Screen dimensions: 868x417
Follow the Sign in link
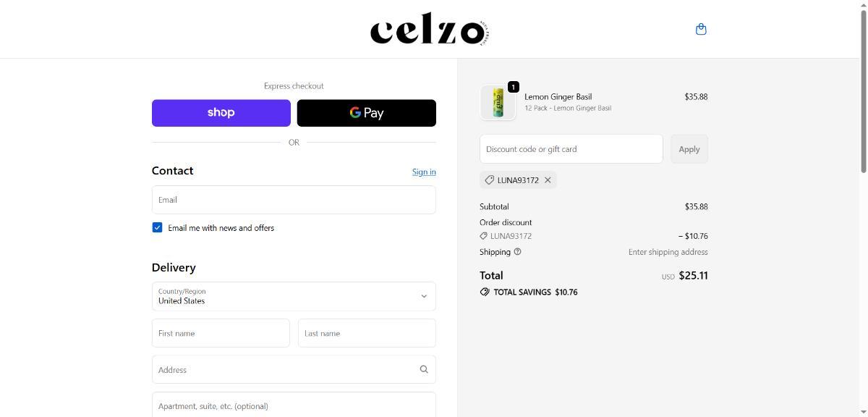point(424,172)
